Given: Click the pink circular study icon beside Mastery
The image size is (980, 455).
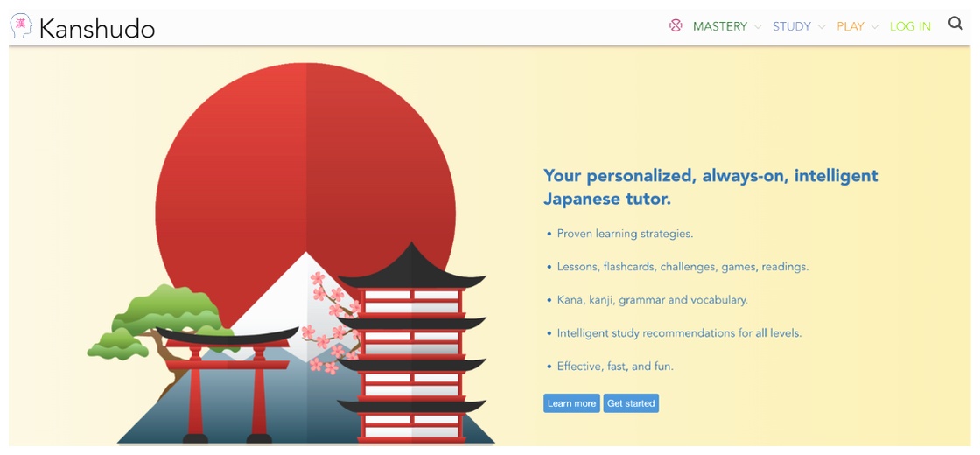Looking at the screenshot, I should (x=675, y=25).
